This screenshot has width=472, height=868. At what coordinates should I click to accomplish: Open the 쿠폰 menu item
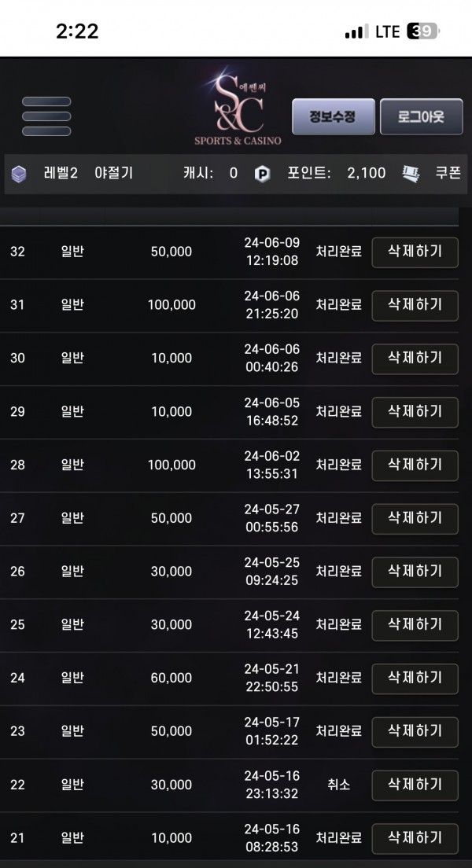tap(448, 173)
